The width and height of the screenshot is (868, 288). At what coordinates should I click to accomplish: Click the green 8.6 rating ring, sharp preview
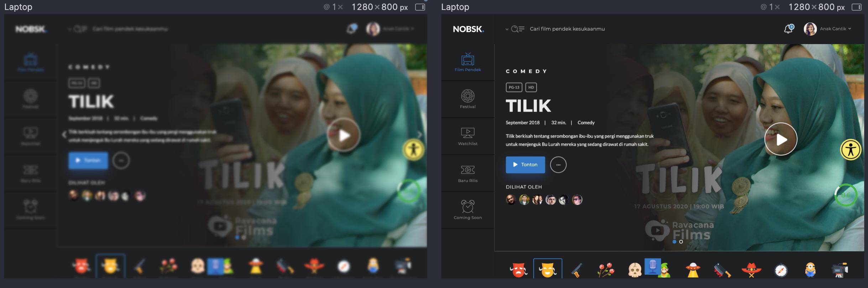[x=846, y=195]
